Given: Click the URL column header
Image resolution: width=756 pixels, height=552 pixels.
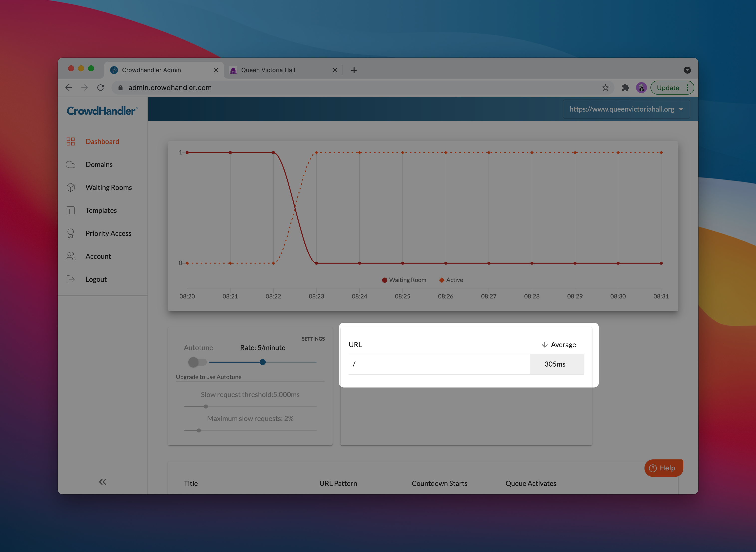Looking at the screenshot, I should (355, 344).
